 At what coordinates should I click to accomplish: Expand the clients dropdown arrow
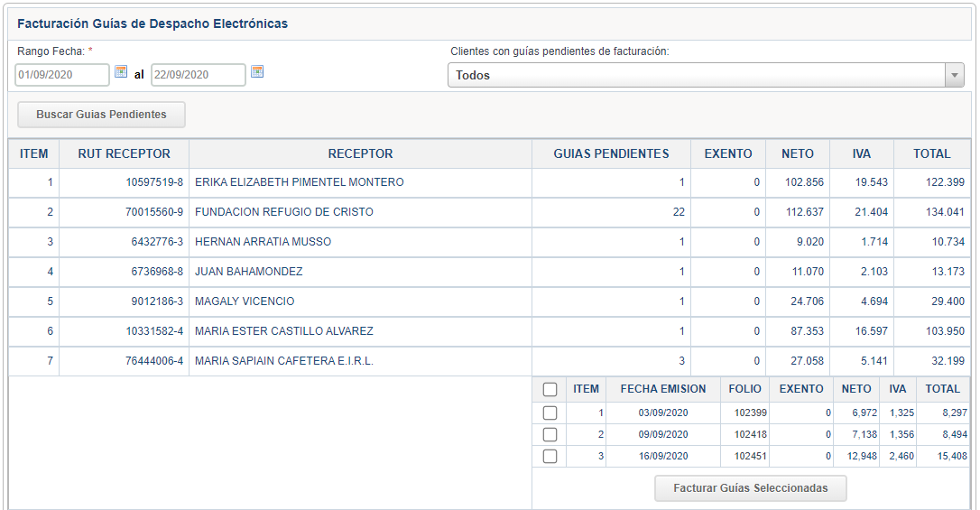[954, 76]
